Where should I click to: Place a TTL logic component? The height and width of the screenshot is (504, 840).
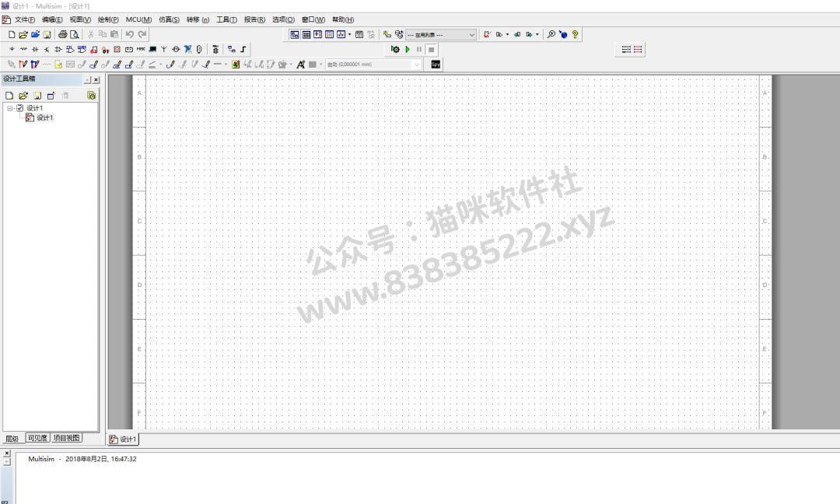pos(70,49)
